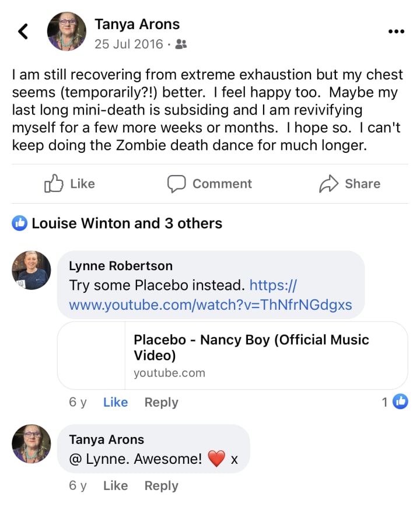420x507 pixels.
Task: Tap the back arrow icon
Action: pyautogui.click(x=23, y=31)
